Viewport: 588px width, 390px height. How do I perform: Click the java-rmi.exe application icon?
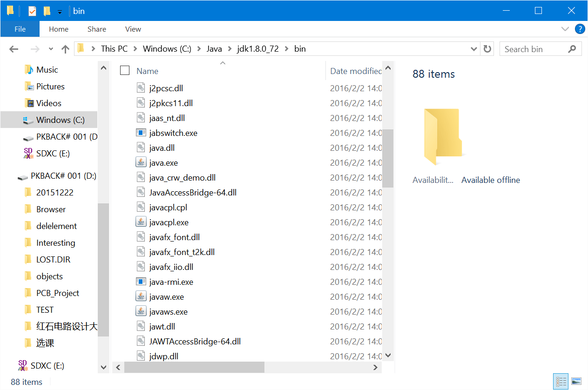pos(141,282)
